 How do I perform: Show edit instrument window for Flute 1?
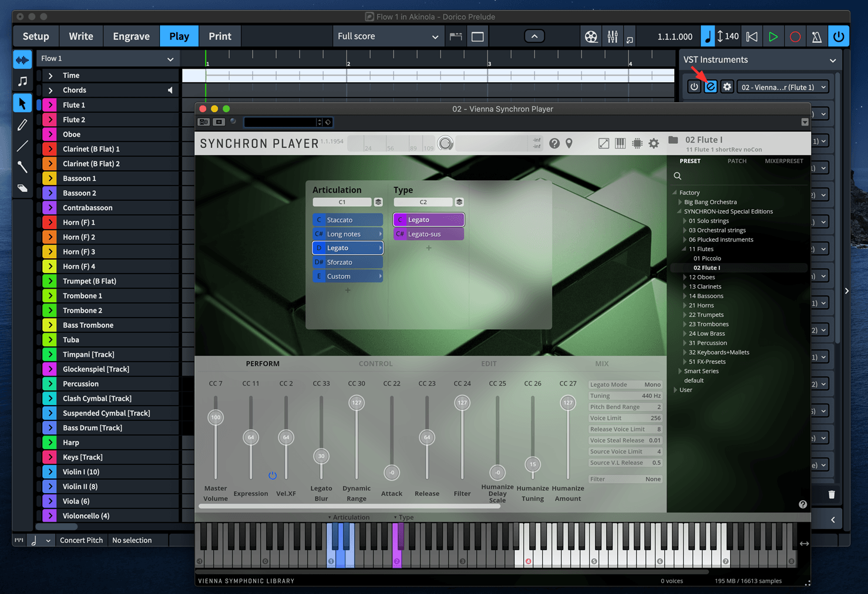pos(711,87)
